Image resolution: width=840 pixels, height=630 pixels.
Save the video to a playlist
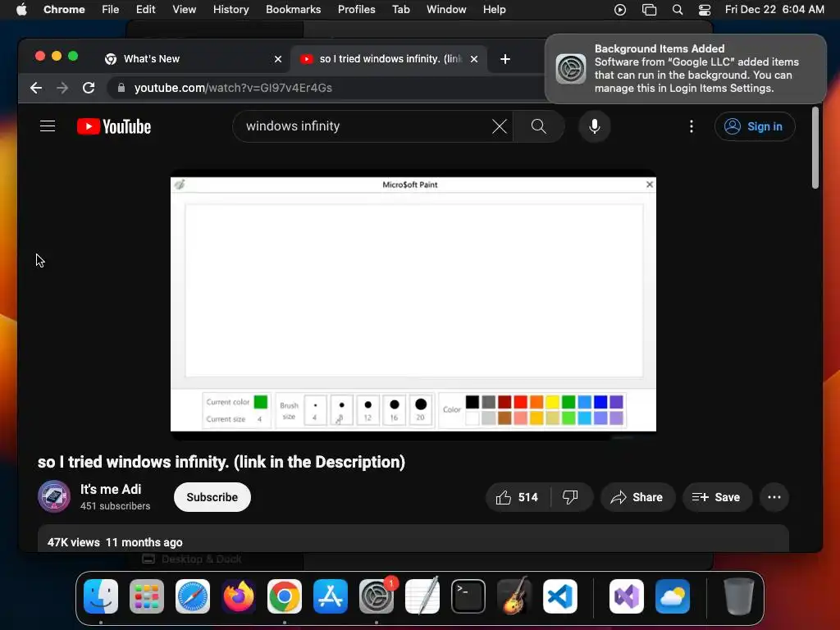pos(717,497)
